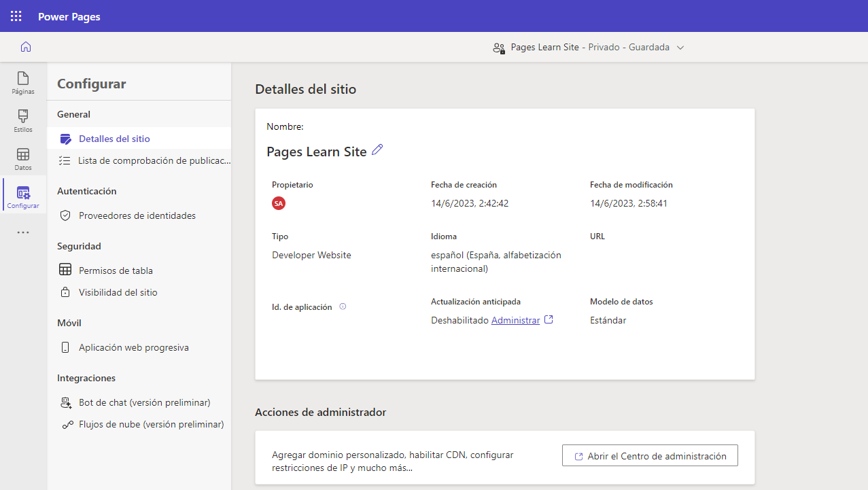The width and height of the screenshot is (868, 490).
Task: Click the Id. de aplicación info icon
Action: point(343,307)
